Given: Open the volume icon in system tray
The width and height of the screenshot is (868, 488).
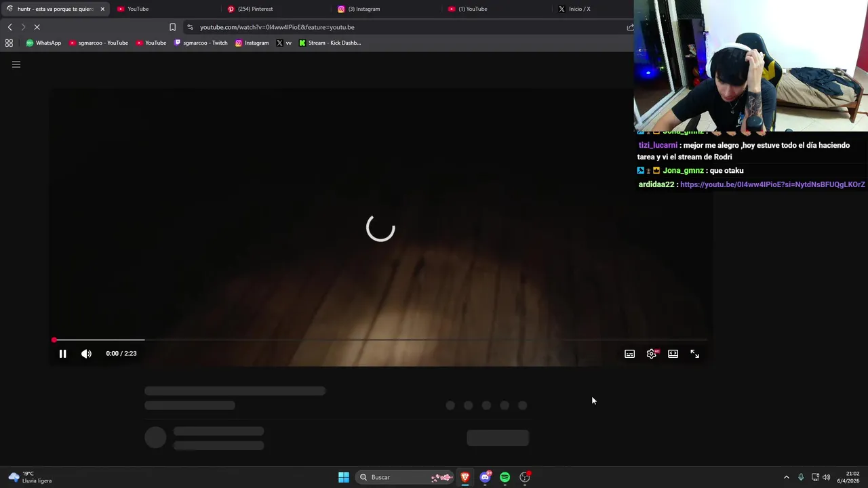Looking at the screenshot, I should [x=826, y=477].
